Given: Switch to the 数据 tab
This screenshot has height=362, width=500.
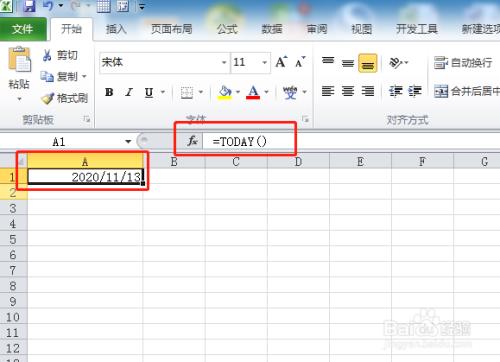Looking at the screenshot, I should [272, 29].
